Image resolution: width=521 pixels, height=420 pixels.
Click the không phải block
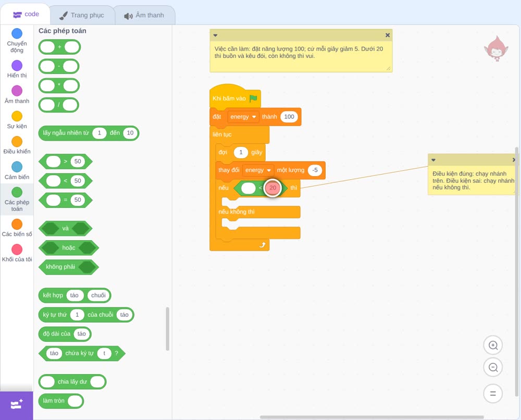click(69, 267)
